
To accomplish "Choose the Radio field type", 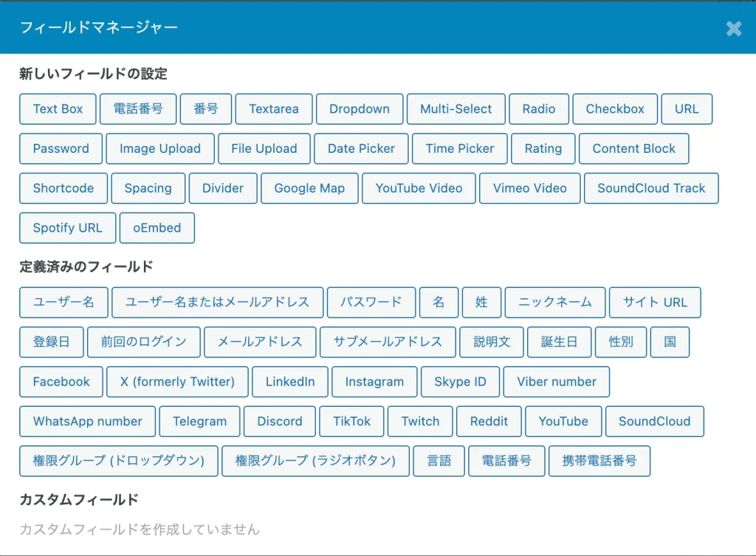I will (x=539, y=109).
